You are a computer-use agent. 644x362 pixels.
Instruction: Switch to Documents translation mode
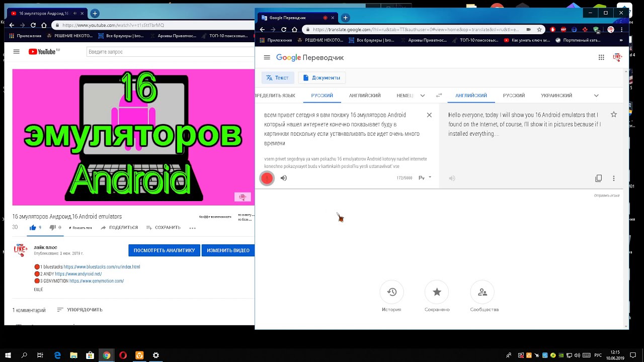[321, 77]
